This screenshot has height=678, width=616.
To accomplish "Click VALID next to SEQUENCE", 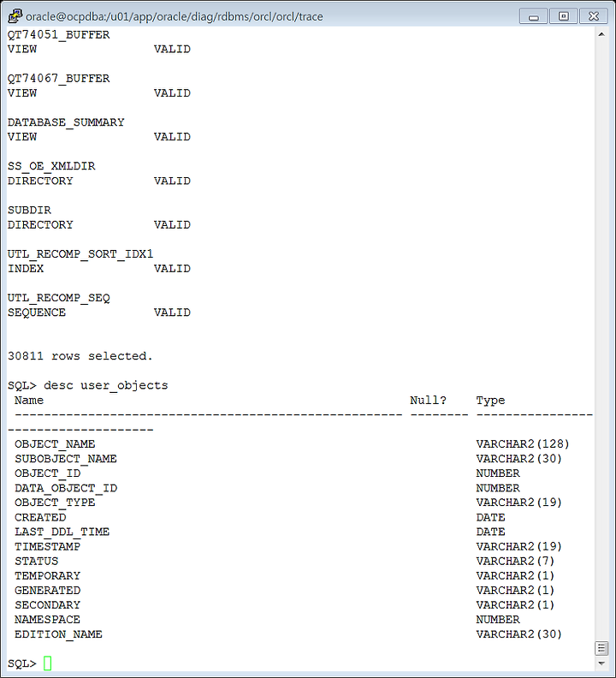I will pos(172,312).
